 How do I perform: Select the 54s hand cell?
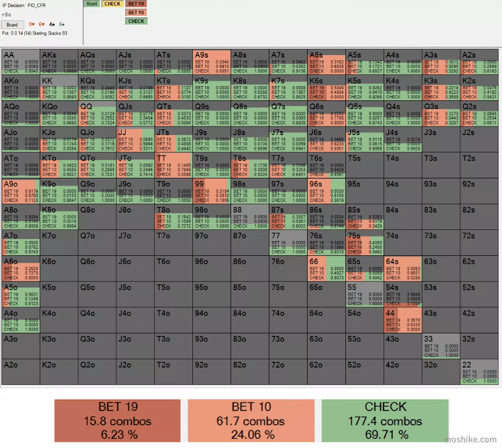click(403, 295)
